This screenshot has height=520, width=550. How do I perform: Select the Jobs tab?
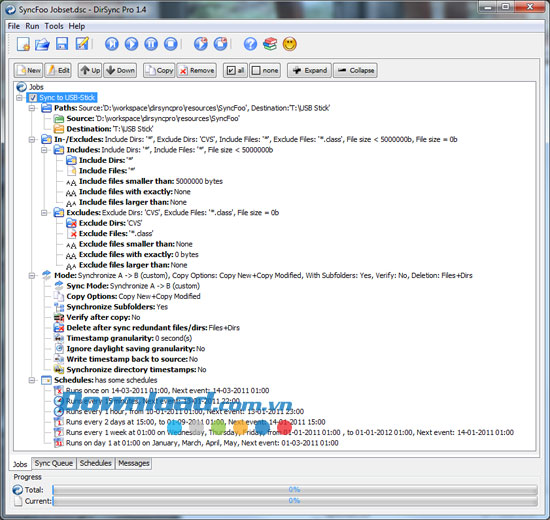click(20, 464)
